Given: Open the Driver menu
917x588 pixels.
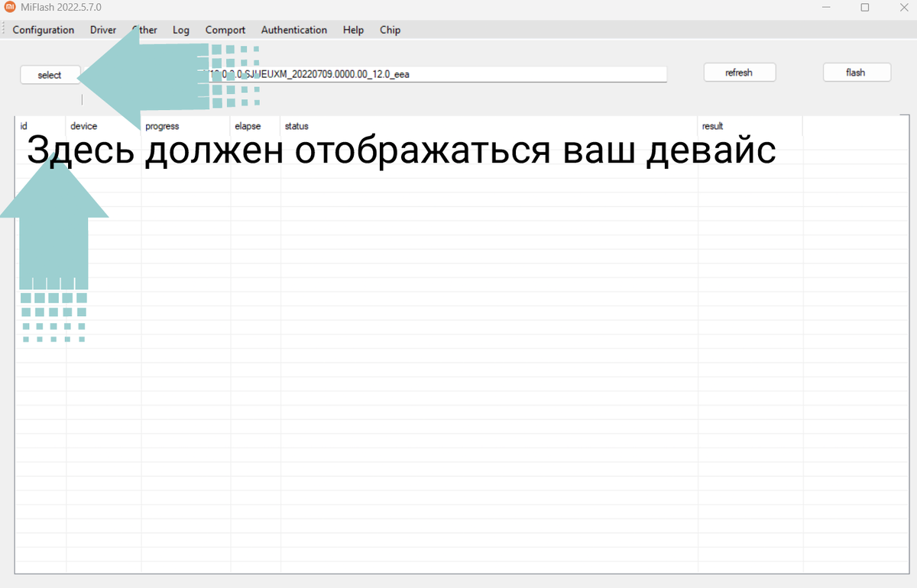Looking at the screenshot, I should [x=102, y=30].
